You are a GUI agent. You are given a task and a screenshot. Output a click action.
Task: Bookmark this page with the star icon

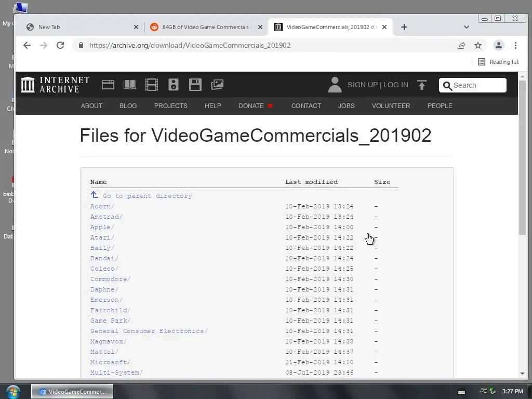pyautogui.click(x=478, y=46)
